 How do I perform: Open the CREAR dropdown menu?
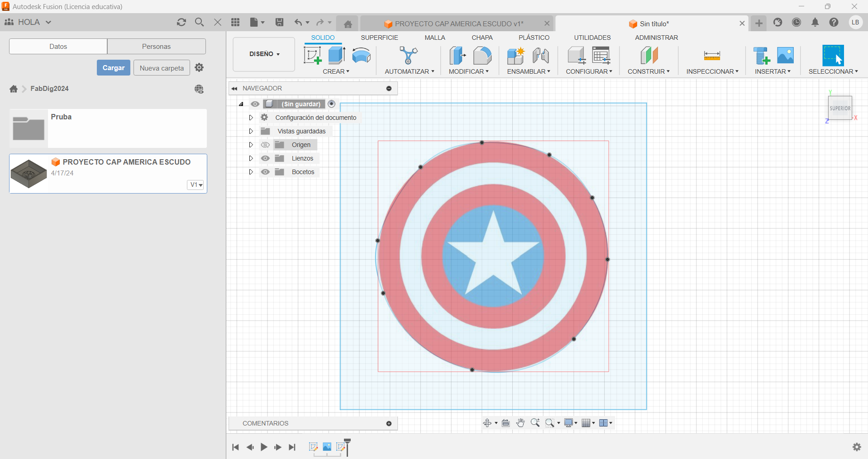click(336, 71)
